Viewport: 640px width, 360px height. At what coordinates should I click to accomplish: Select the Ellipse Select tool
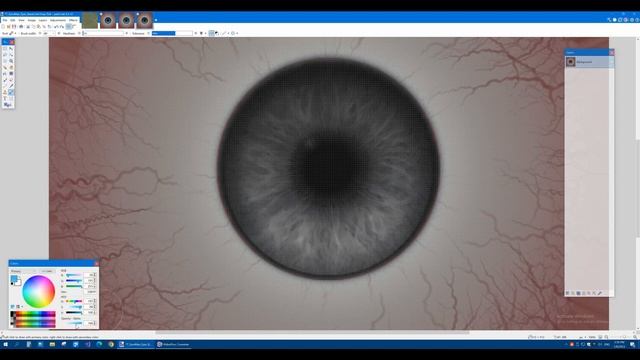pos(5,61)
